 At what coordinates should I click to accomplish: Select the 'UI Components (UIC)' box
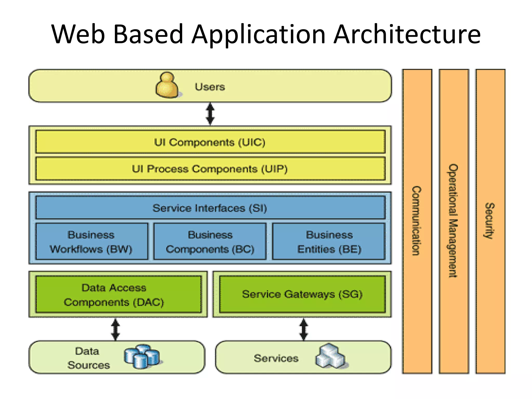coord(210,142)
